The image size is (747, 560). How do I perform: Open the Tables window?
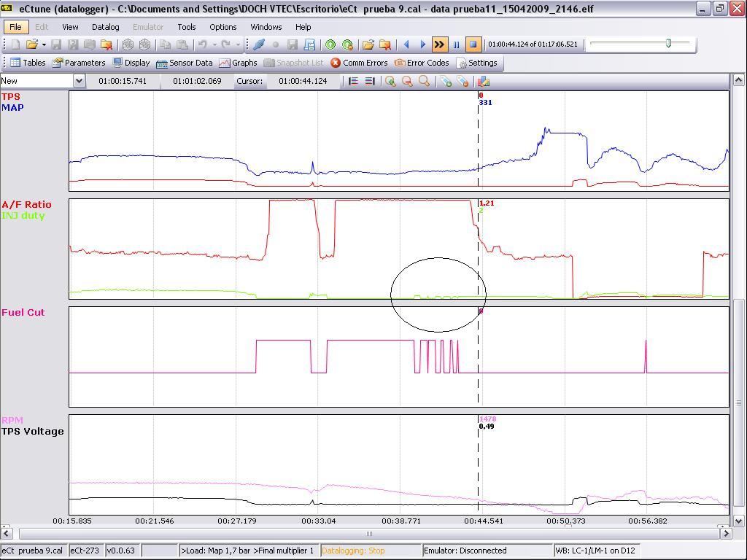tap(28, 63)
